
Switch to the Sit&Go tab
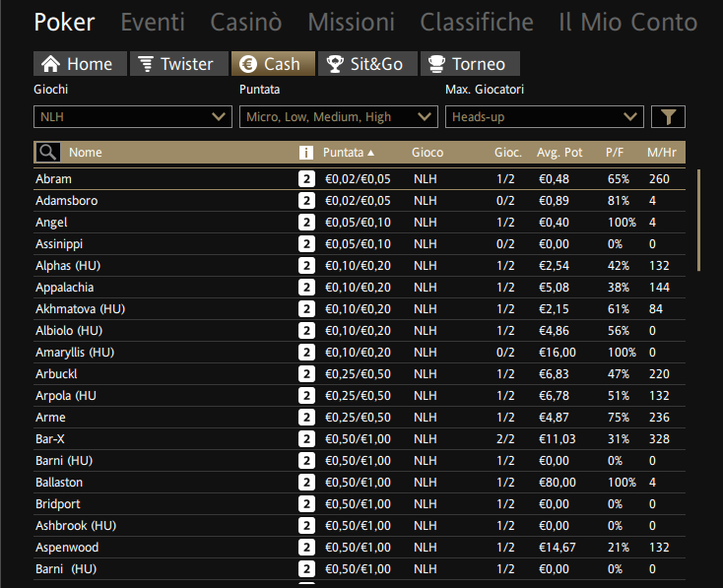367,64
